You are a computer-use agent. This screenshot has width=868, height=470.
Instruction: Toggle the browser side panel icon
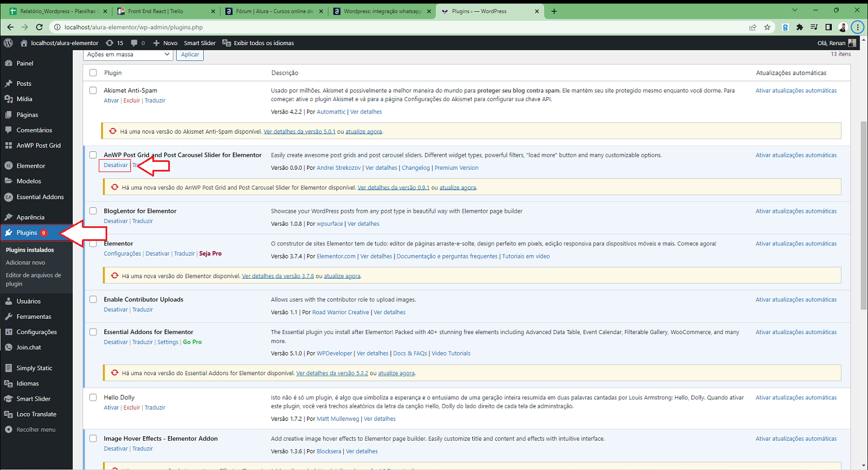[828, 27]
